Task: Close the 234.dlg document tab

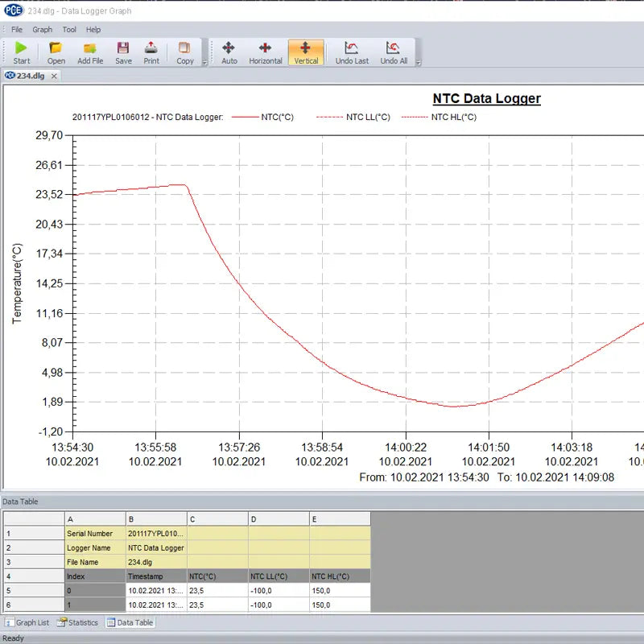Action: (x=54, y=76)
